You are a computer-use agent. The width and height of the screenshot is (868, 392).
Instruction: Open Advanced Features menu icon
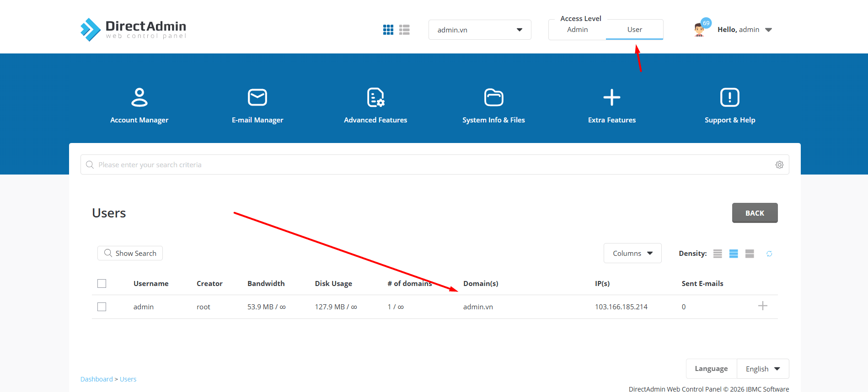(x=375, y=97)
